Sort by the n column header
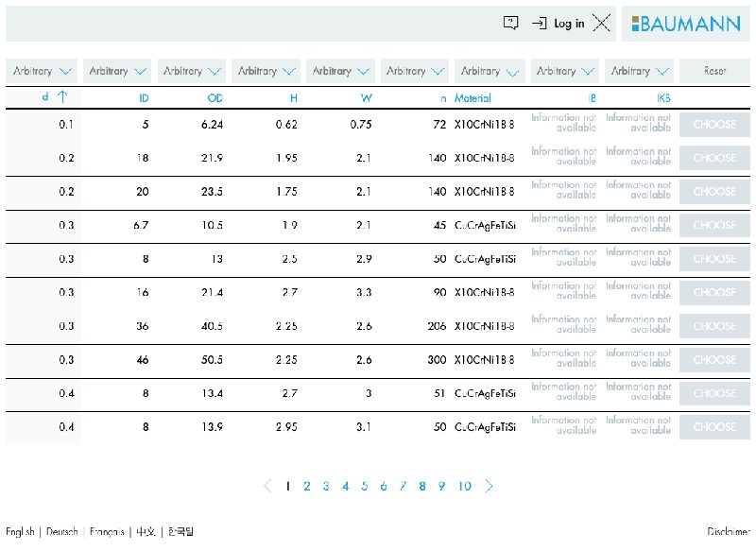This screenshot has height=551, width=756. [443, 99]
